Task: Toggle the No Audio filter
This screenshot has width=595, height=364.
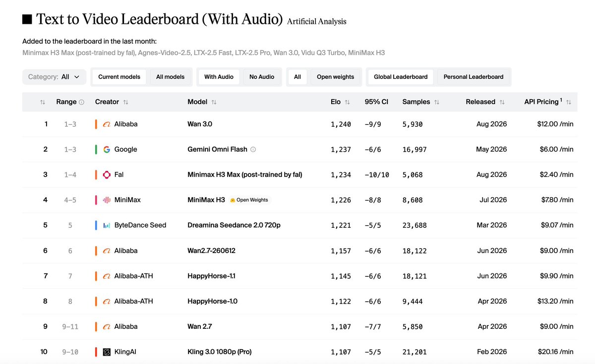Action: tap(262, 77)
